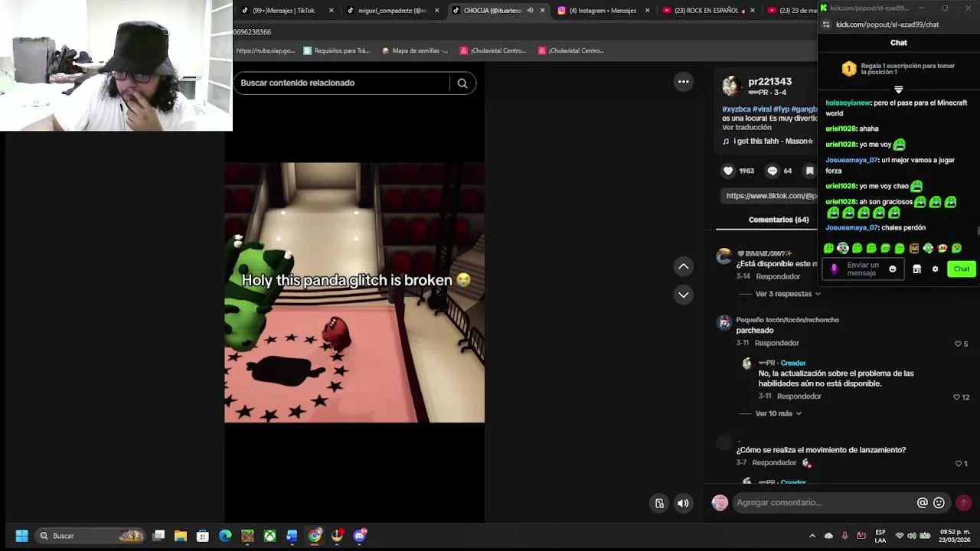Toggle auto-scroll icon beside the volume button
Image resolution: width=980 pixels, height=551 pixels.
click(x=659, y=503)
